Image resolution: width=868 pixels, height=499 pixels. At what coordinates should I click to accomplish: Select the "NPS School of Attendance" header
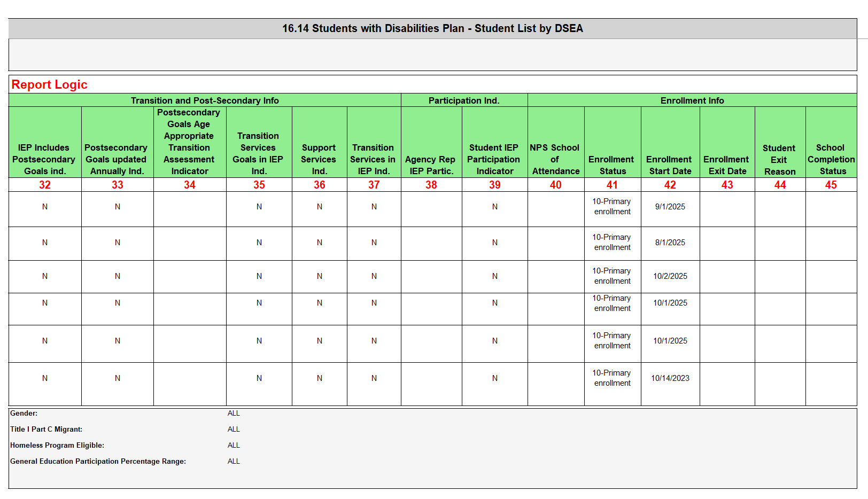[x=555, y=159]
